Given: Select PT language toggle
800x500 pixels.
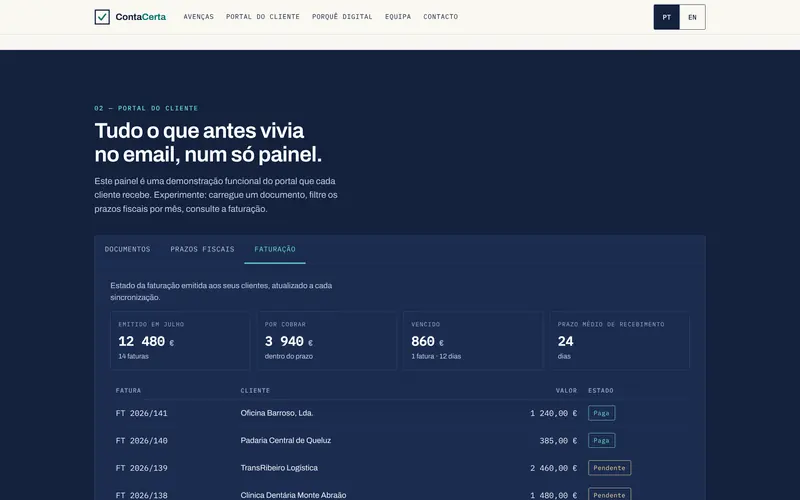Looking at the screenshot, I should (x=666, y=17).
